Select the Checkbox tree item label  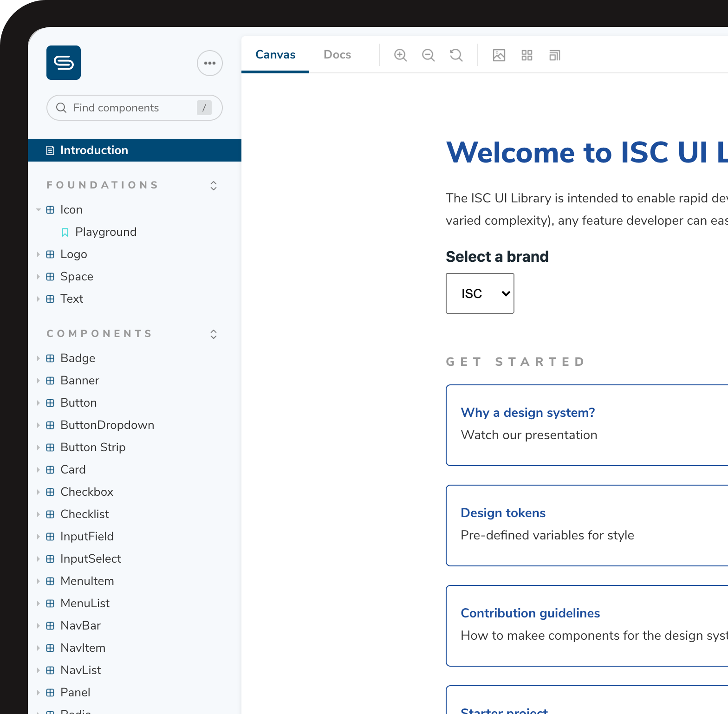(x=87, y=492)
